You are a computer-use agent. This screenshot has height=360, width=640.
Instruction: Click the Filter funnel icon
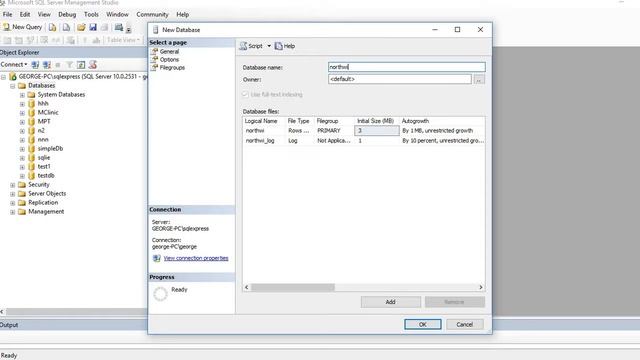click(x=69, y=64)
